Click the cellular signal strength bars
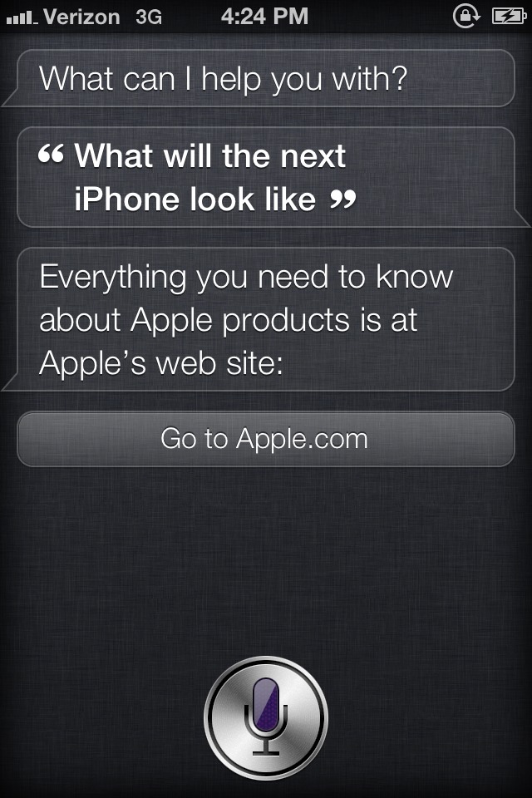This screenshot has width=532, height=798. point(22,18)
